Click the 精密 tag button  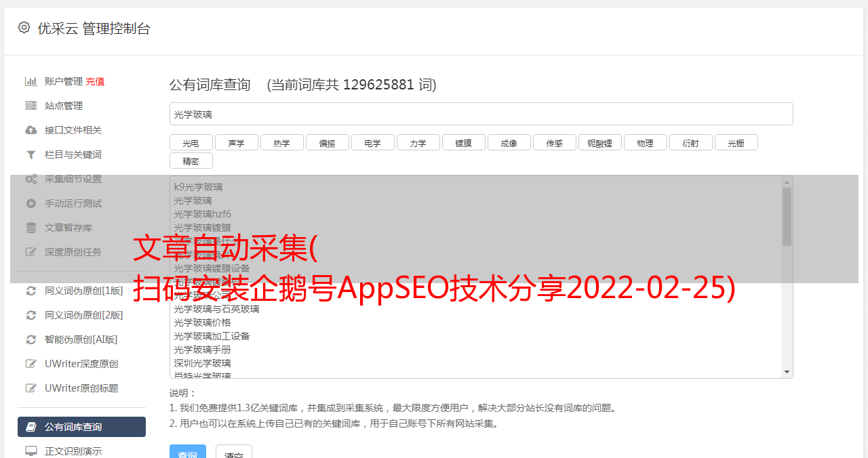point(191,161)
